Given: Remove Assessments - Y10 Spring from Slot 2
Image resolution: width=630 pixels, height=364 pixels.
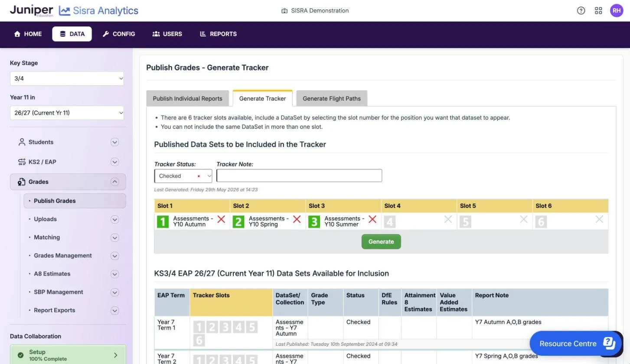Looking at the screenshot, I should (x=297, y=219).
